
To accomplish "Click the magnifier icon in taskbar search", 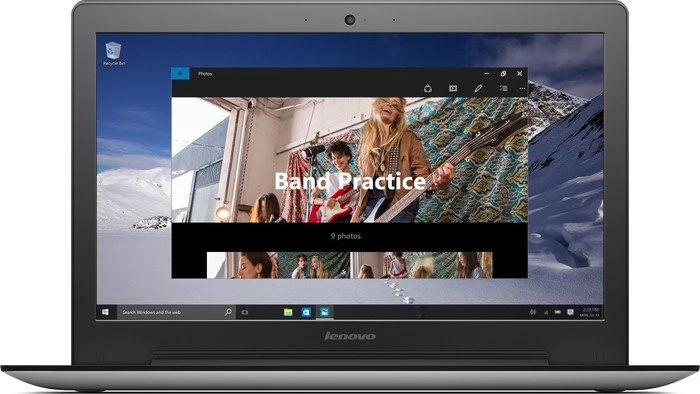I will click(x=228, y=312).
